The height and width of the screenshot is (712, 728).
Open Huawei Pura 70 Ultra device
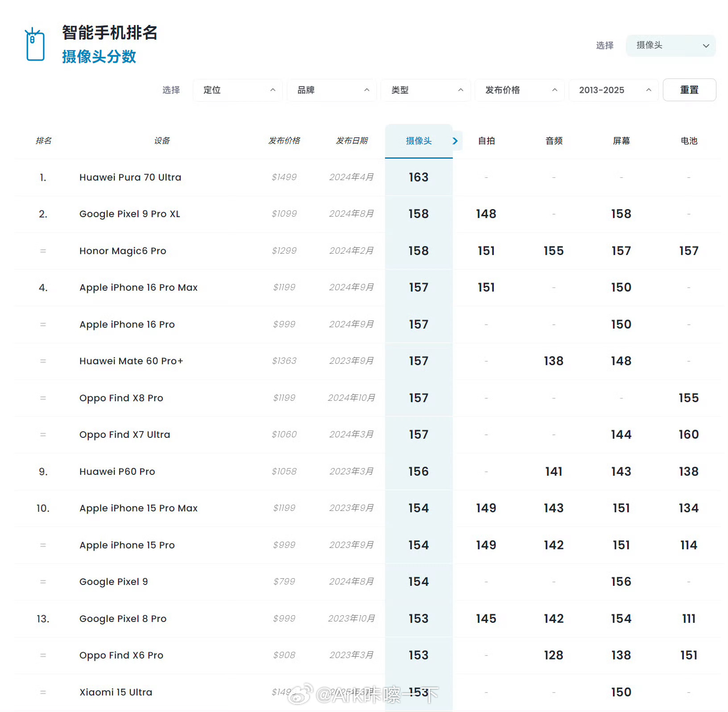pyautogui.click(x=130, y=177)
